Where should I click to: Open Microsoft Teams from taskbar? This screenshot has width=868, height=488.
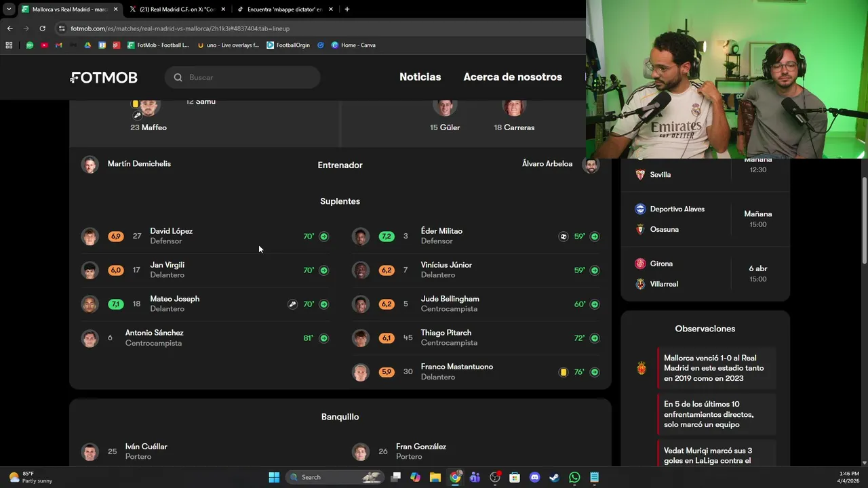tap(475, 477)
